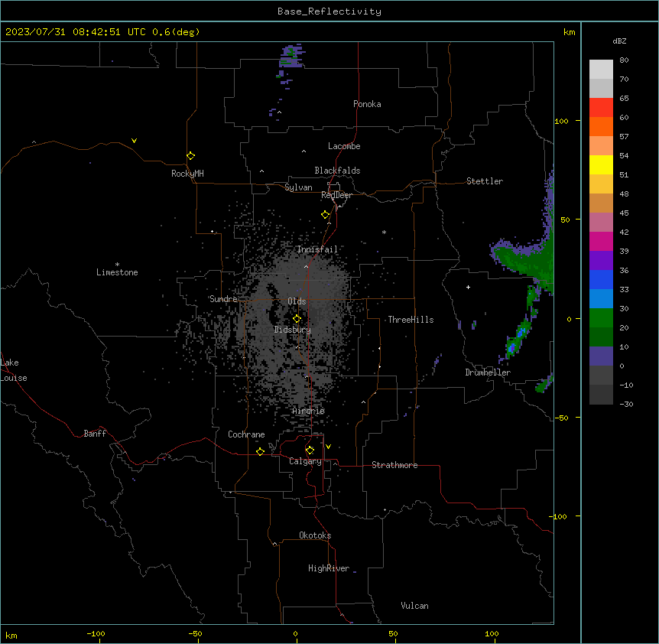Click the km unit label at top right
The image size is (659, 644).
click(x=569, y=32)
